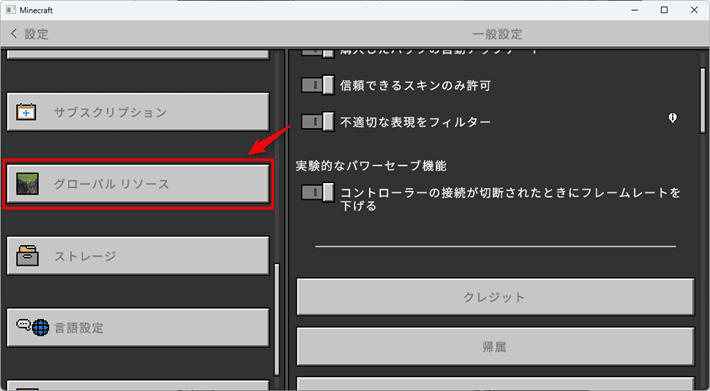Click the 一般設定 page title
The image size is (710, 391).
pos(497,34)
